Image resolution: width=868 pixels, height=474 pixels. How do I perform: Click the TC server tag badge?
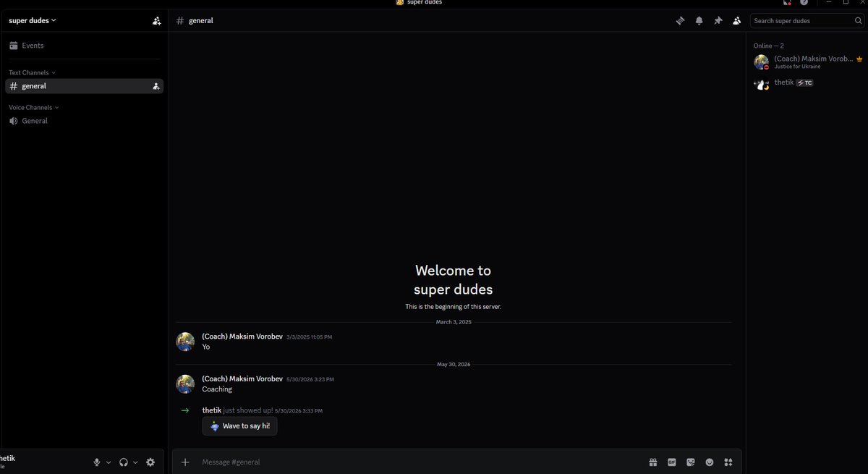click(804, 83)
